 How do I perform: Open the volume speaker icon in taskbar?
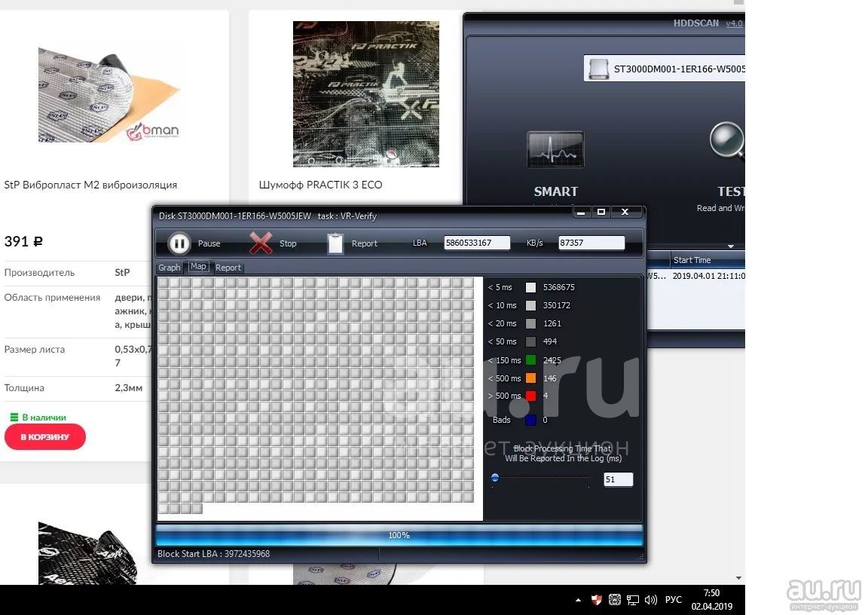(x=651, y=600)
